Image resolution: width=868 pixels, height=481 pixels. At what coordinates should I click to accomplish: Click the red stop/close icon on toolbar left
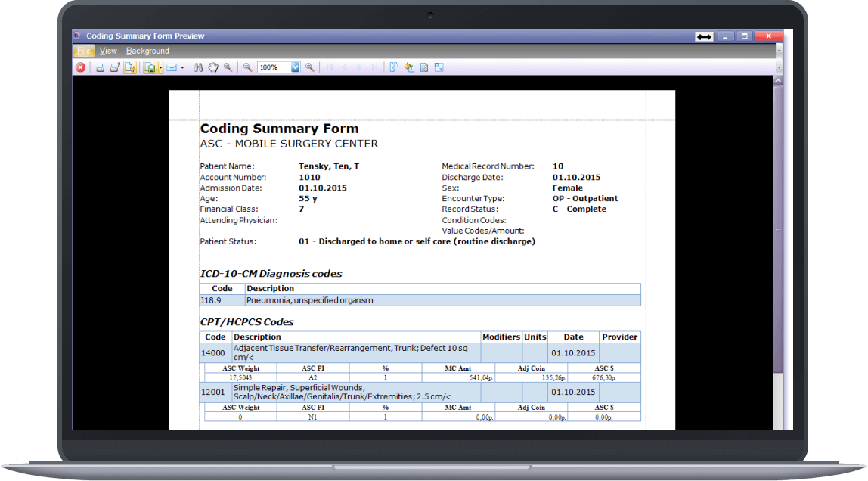point(80,67)
